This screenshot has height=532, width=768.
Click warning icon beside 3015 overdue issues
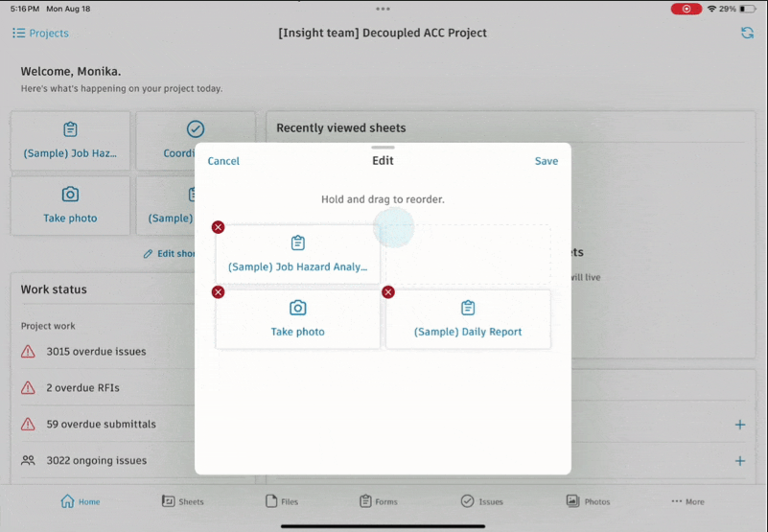point(28,351)
